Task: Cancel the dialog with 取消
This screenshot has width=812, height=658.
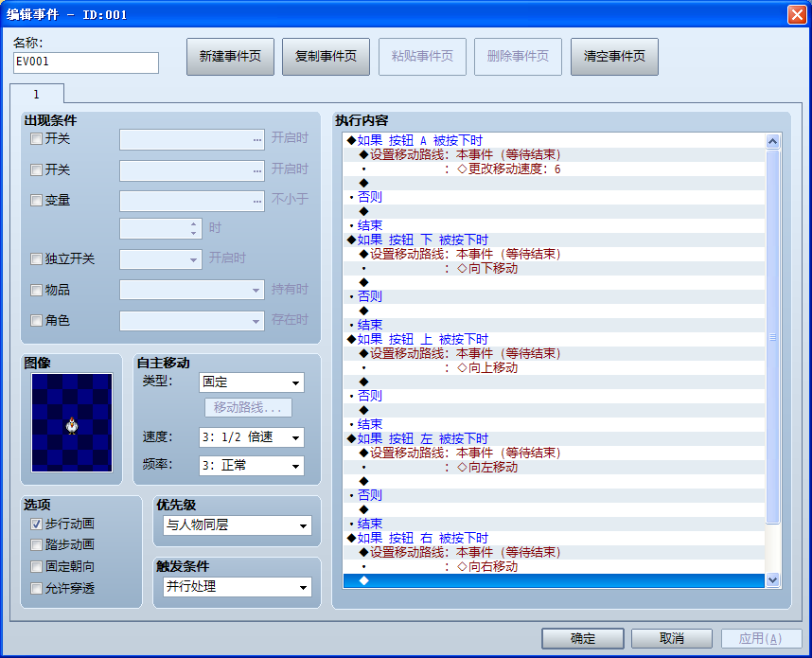Action: (672, 638)
